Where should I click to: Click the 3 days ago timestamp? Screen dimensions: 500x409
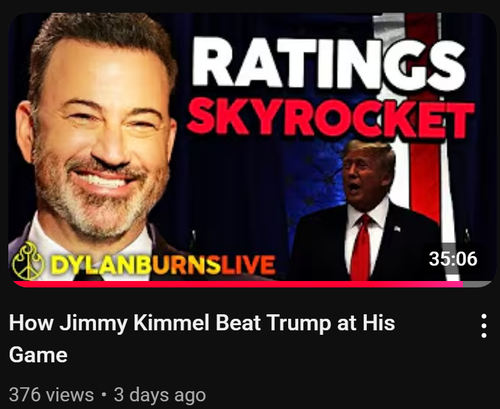point(160,395)
